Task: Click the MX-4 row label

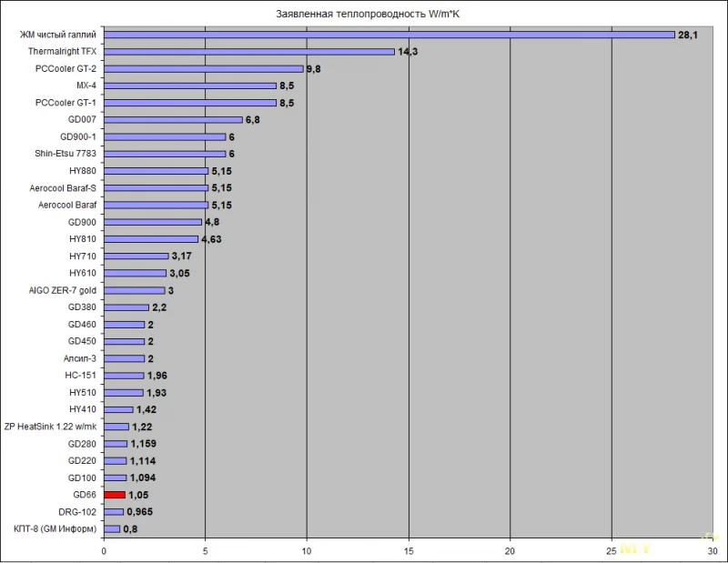Action: tap(86, 85)
